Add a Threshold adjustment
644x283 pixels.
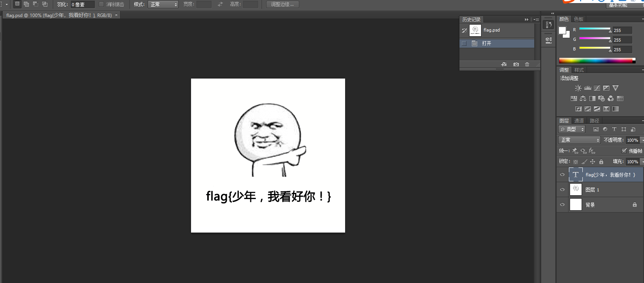click(597, 109)
